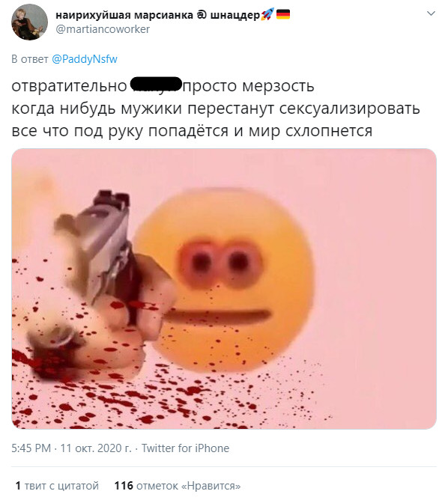Open the @PaddyNsfw reply mention
Image resolution: width=448 pixels, height=500 pixels.
[x=85, y=59]
